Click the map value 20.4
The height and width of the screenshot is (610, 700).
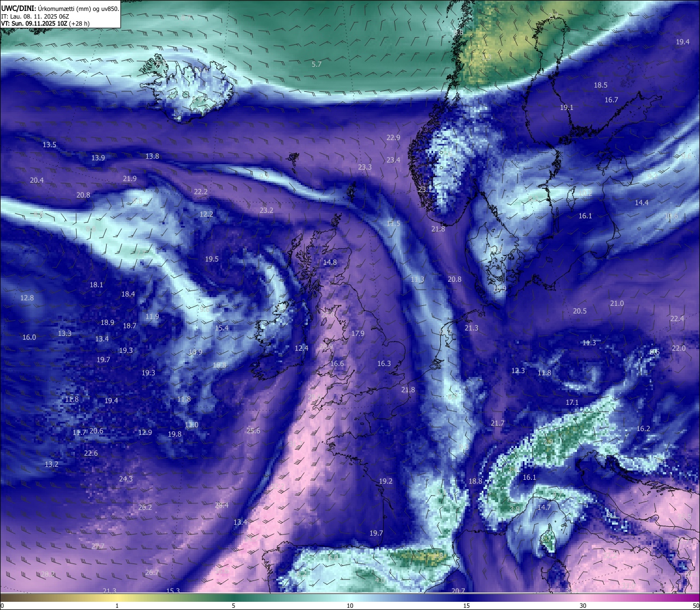[x=37, y=181]
